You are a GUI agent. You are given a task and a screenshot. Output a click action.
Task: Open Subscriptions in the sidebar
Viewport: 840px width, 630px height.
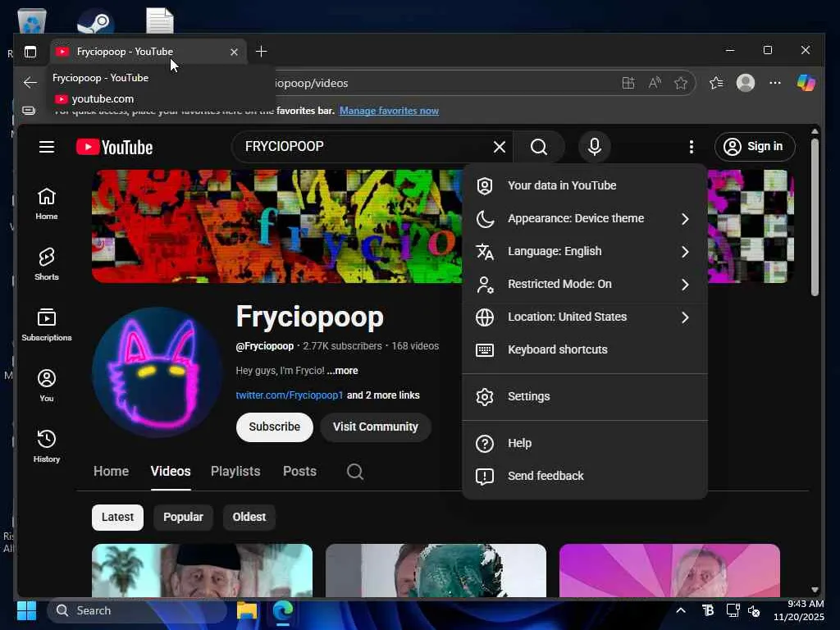47,325
